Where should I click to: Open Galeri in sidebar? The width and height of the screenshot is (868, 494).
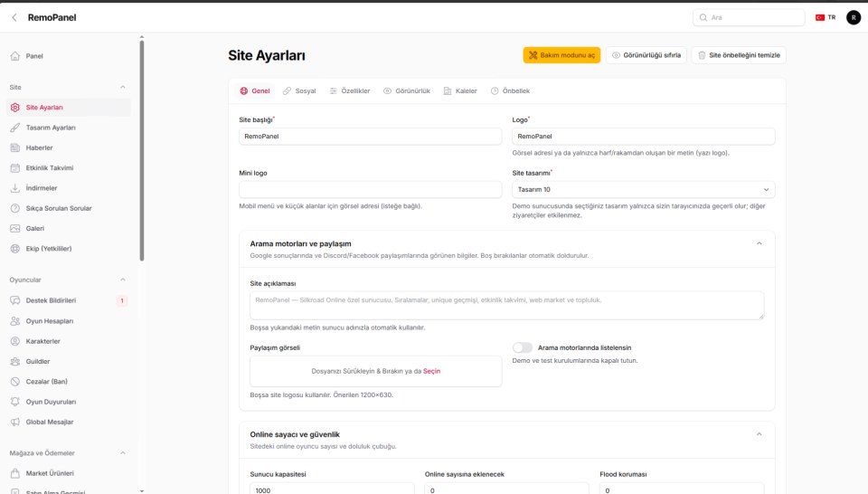point(69,228)
